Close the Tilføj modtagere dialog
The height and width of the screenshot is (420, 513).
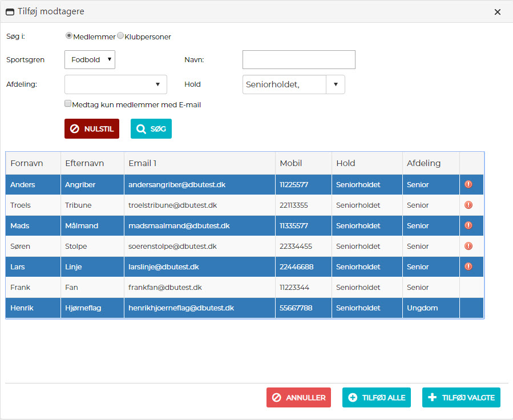tap(498, 12)
